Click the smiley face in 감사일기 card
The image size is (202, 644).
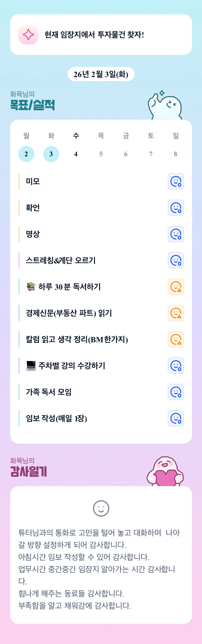coord(101,508)
